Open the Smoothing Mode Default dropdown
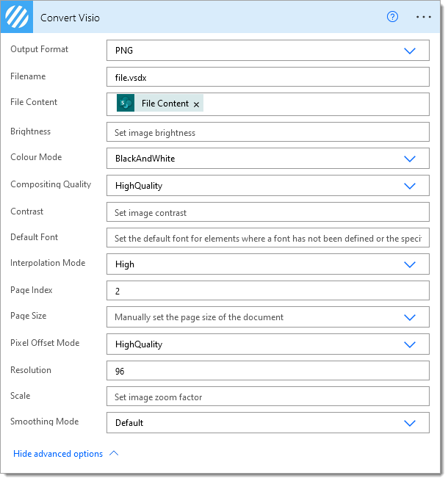 tap(410, 423)
